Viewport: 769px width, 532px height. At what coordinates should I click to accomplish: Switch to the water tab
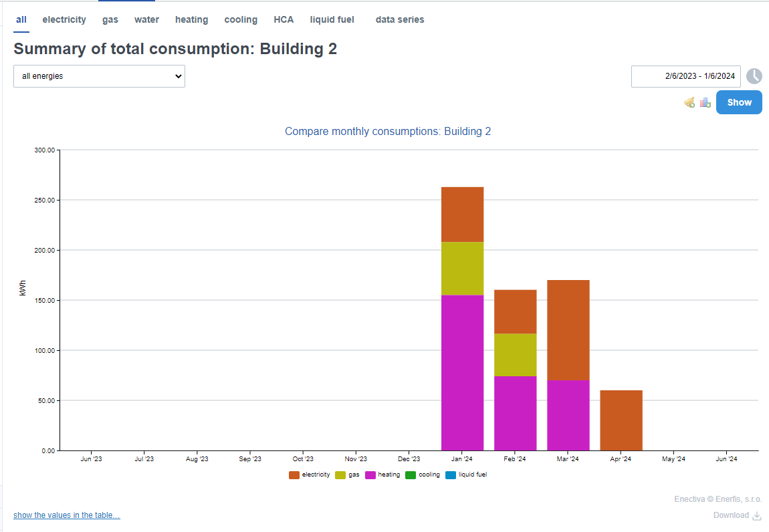[146, 20]
